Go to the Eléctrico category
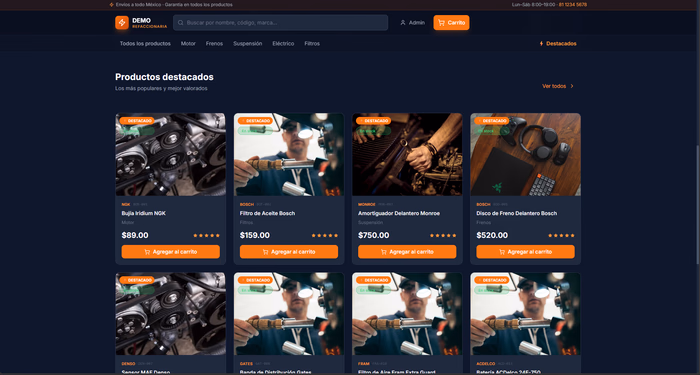This screenshot has height=375, width=700. click(283, 44)
